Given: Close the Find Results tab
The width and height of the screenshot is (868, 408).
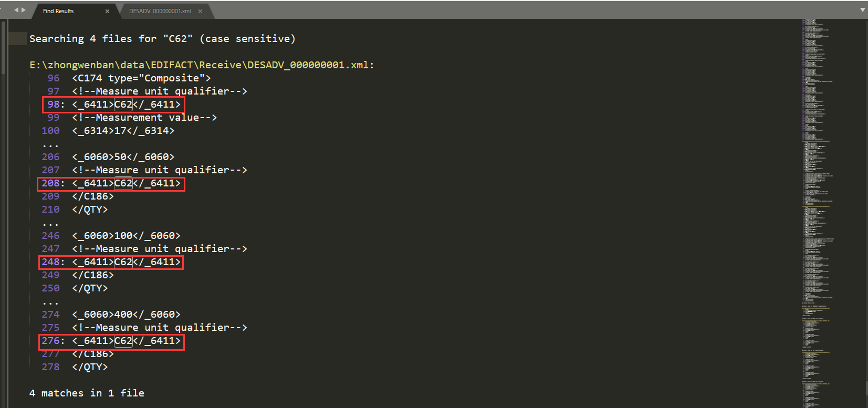Looking at the screenshot, I should pos(107,11).
